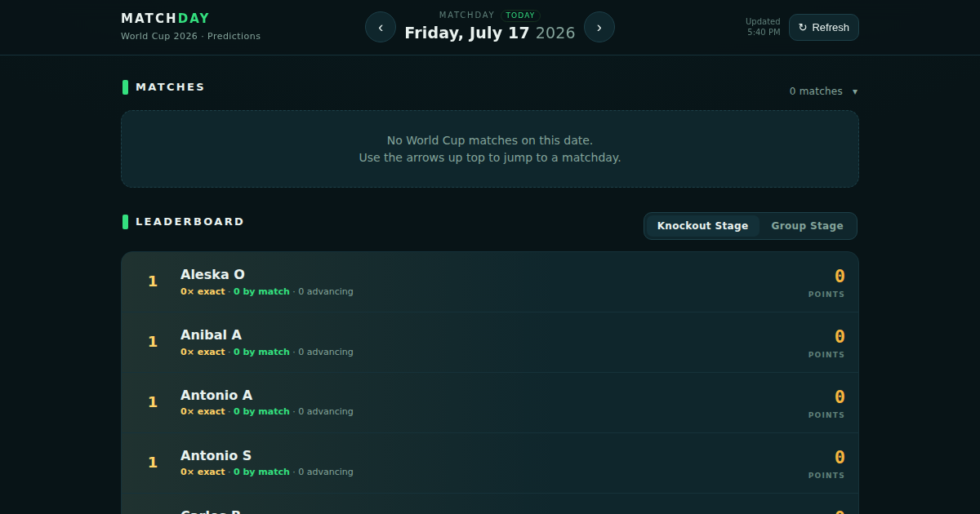Click Aleska O's points score
This screenshot has height=514, width=980.
(x=839, y=277)
